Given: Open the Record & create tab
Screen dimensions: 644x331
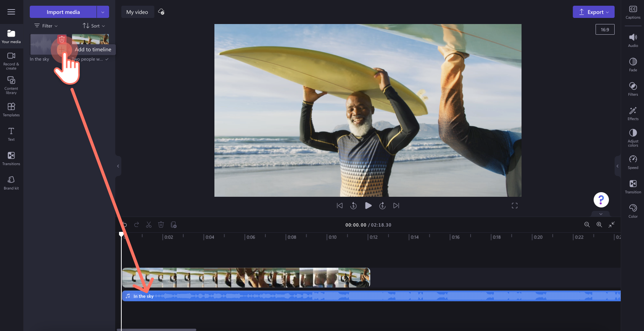Looking at the screenshot, I should [11, 61].
